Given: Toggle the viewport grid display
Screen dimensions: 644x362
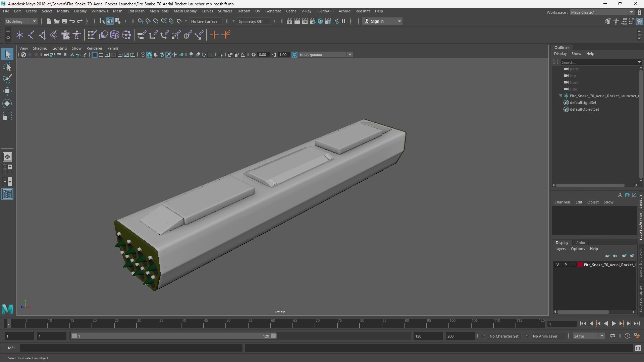Looking at the screenshot, I should pyautogui.click(x=95, y=55).
